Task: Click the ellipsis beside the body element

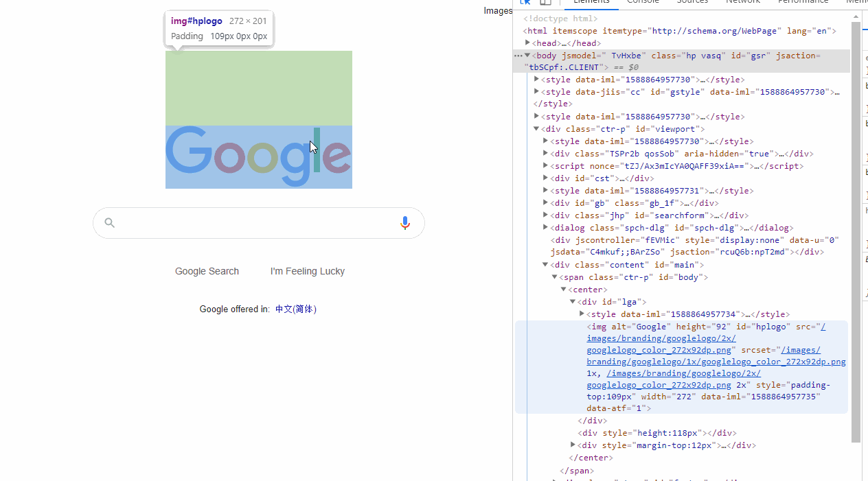Action: click(518, 56)
